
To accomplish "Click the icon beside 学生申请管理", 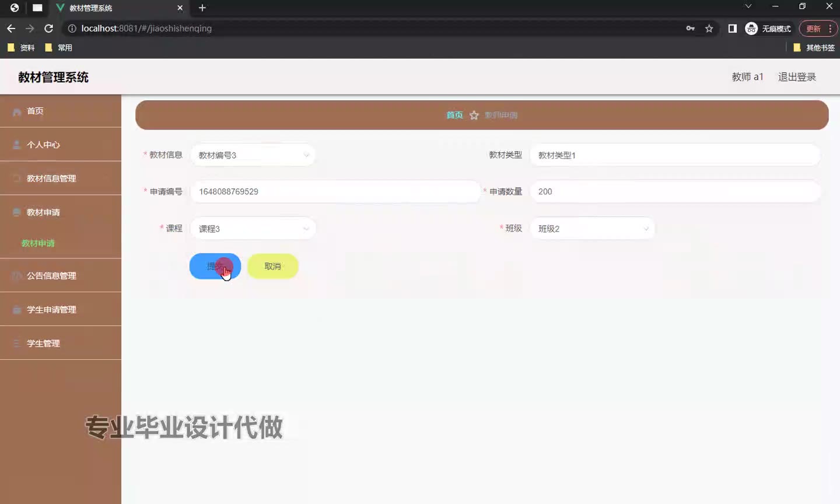I will [17, 310].
